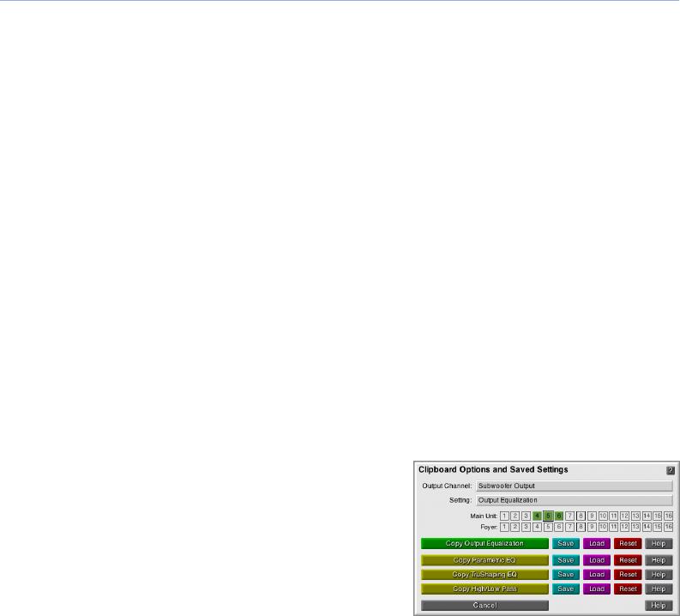Toggle Foyer slot 7
Screen dimensions: 680x616
570,527
